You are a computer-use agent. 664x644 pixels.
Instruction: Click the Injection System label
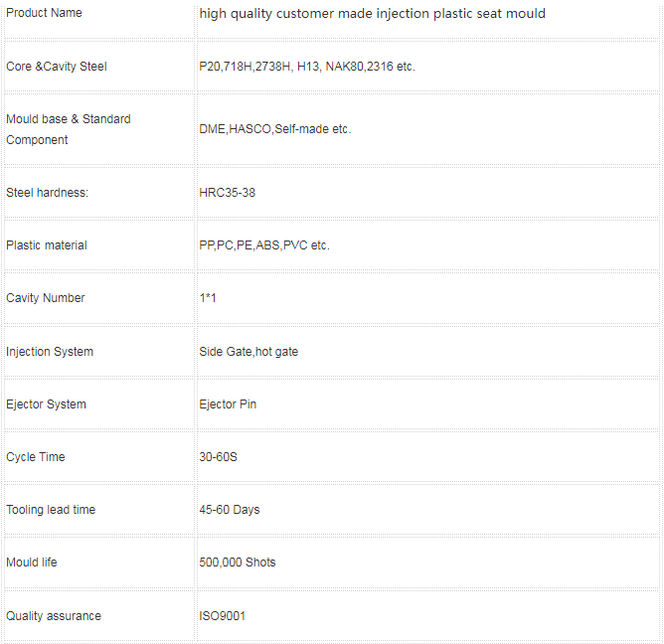(50, 352)
